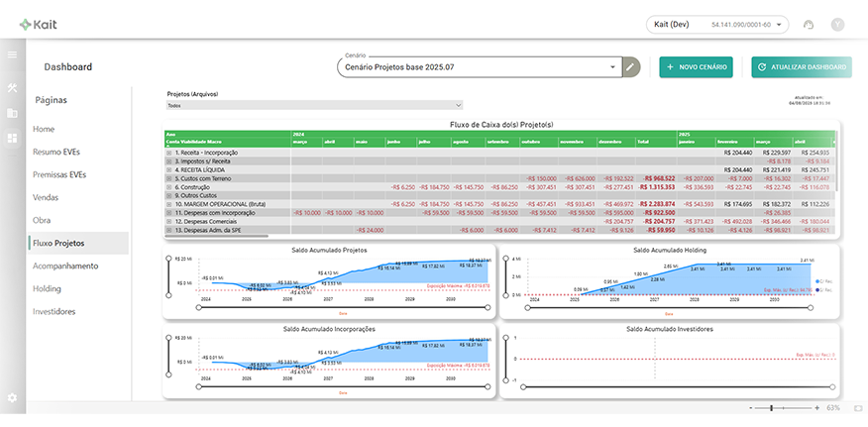Image resolution: width=868 pixels, height=427 pixels.
Task: Open the Projetos (Arquivos) Todos dropdown
Action: (314, 105)
